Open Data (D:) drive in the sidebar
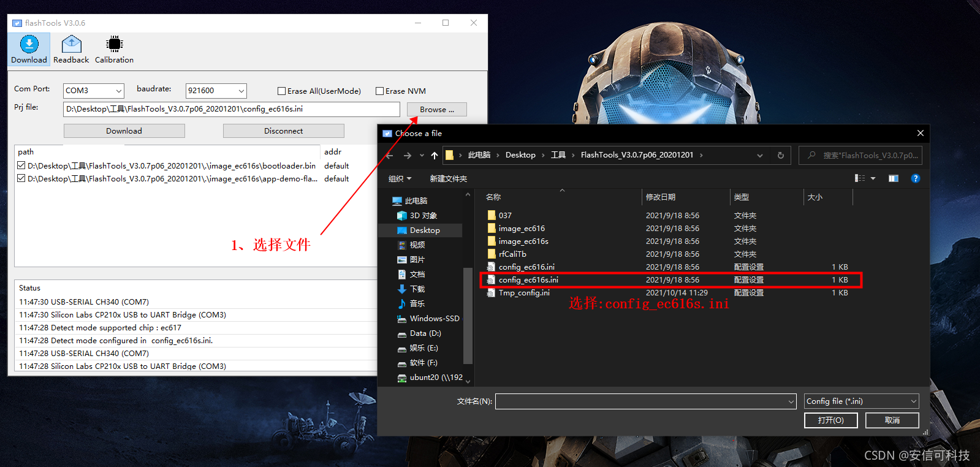 [x=420, y=333]
